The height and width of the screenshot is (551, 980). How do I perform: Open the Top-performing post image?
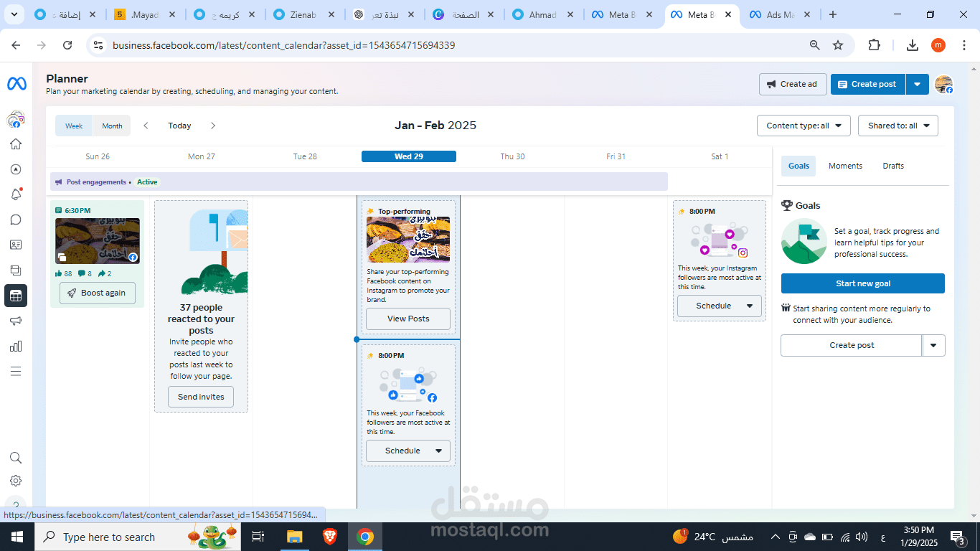pyautogui.click(x=408, y=240)
